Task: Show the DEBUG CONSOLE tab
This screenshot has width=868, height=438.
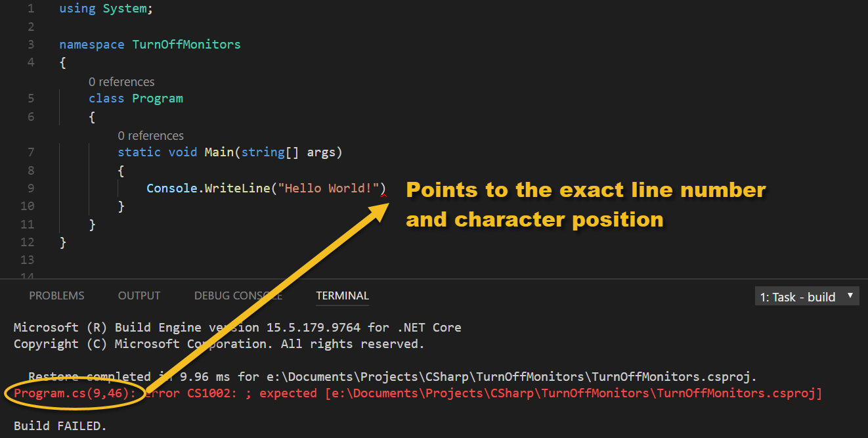Action: 238,296
